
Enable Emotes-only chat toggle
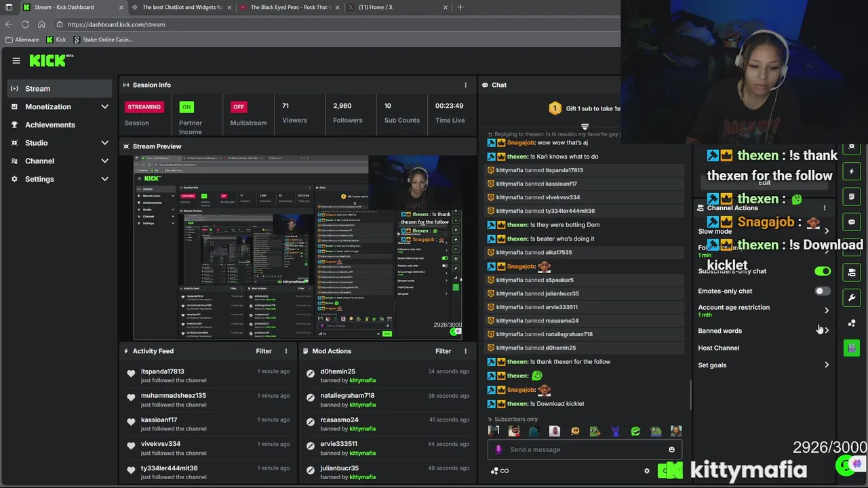pyautogui.click(x=823, y=291)
